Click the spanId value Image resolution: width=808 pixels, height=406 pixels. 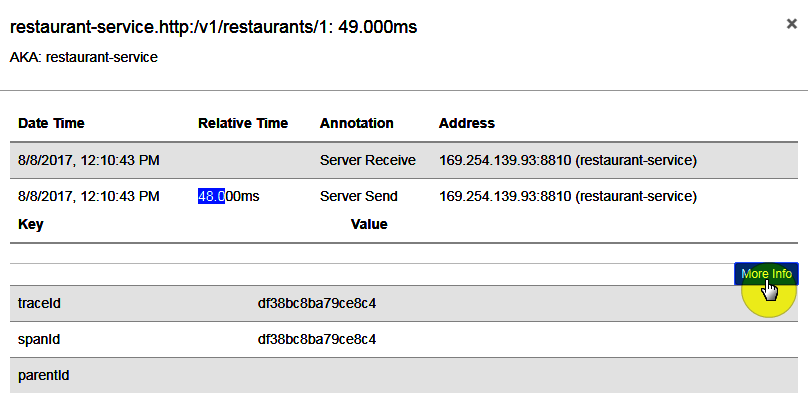coord(317,339)
